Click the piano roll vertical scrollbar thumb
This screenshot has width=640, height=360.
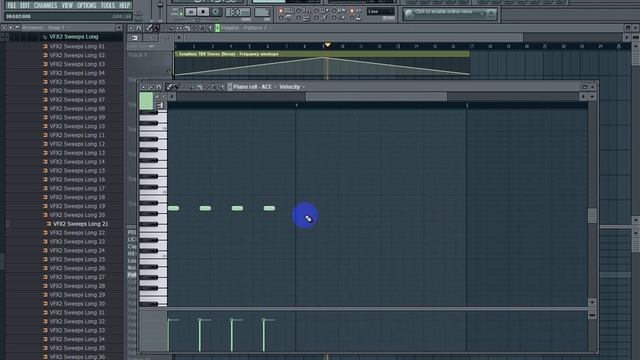click(592, 216)
